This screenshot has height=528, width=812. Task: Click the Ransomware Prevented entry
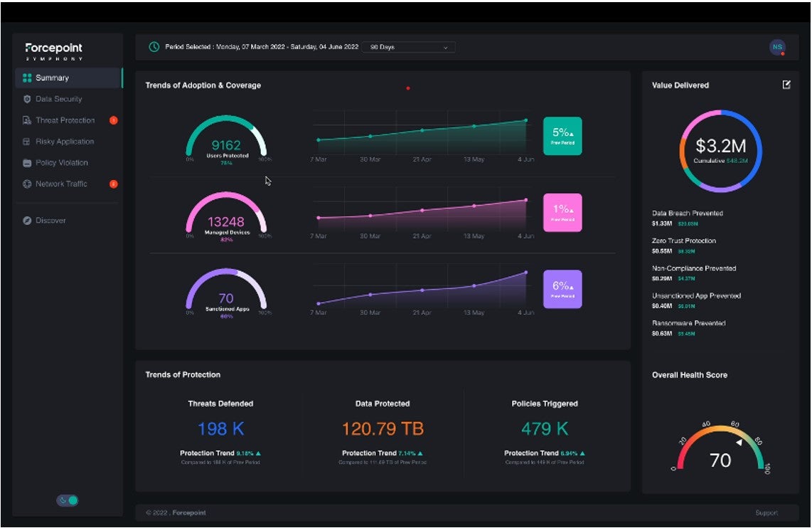[x=688, y=328]
